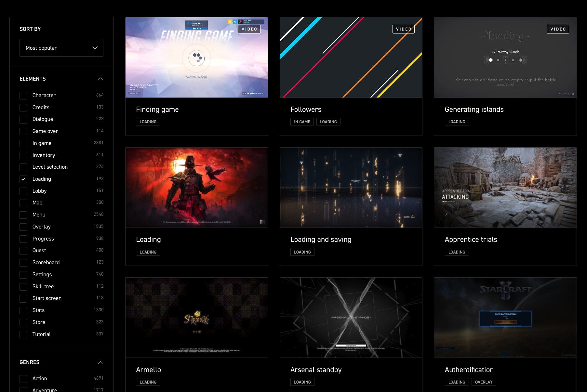Check the Dialogue filter box
The width and height of the screenshot is (587, 392).
[x=23, y=119]
